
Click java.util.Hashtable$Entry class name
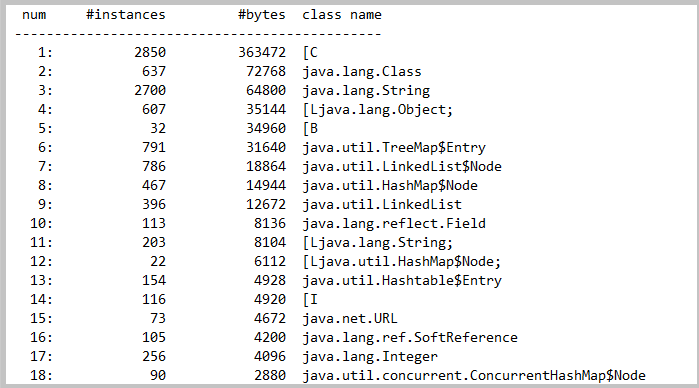pyautogui.click(x=402, y=281)
